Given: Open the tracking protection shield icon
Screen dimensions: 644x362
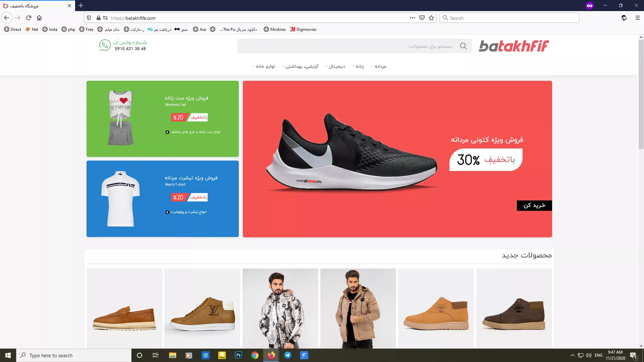Looking at the screenshot, I should [89, 18].
